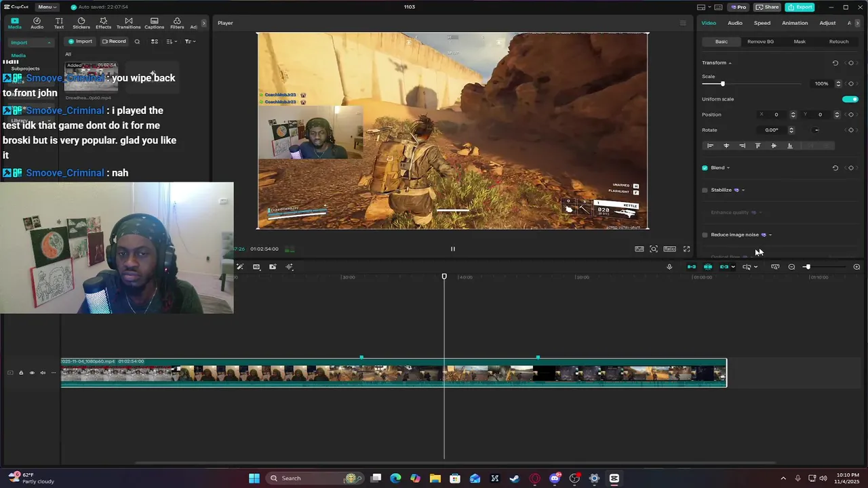
Task: Click the timeline voiceover microphone icon
Action: pyautogui.click(x=669, y=267)
